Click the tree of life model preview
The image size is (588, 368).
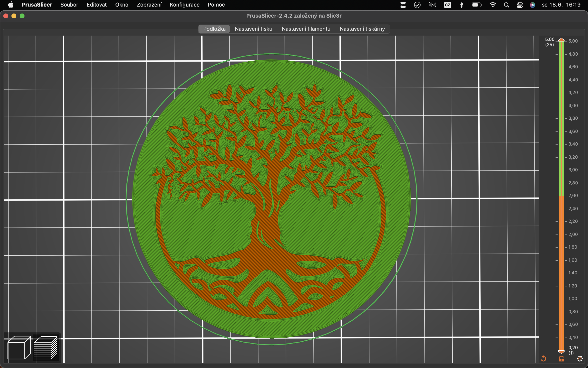tap(271, 199)
